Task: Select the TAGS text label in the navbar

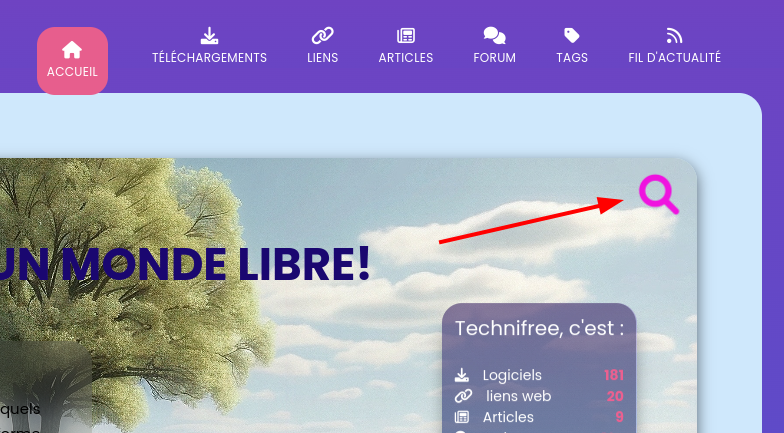Action: (572, 58)
